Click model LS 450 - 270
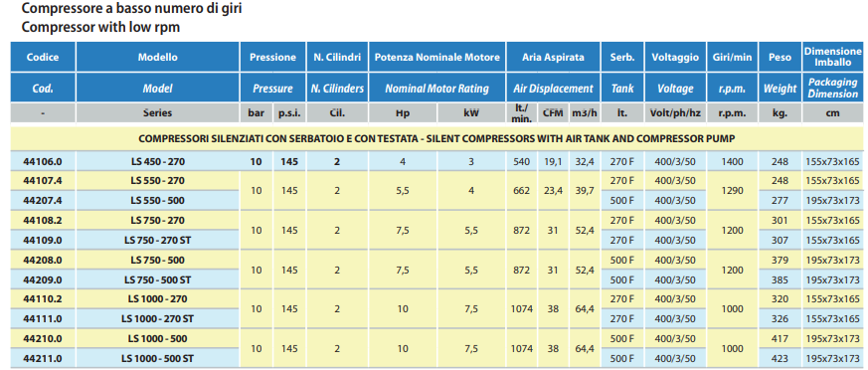This screenshot has width=868, height=370. pyautogui.click(x=158, y=162)
